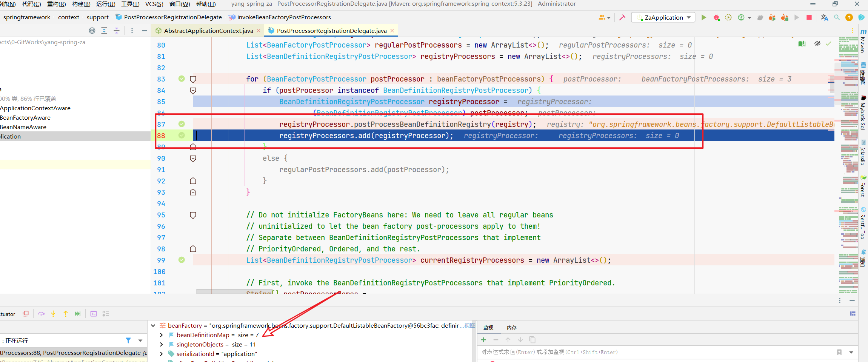Screen dimensions: 868x362
Task: Switch to the 内存 tab
Action: coord(512,328)
